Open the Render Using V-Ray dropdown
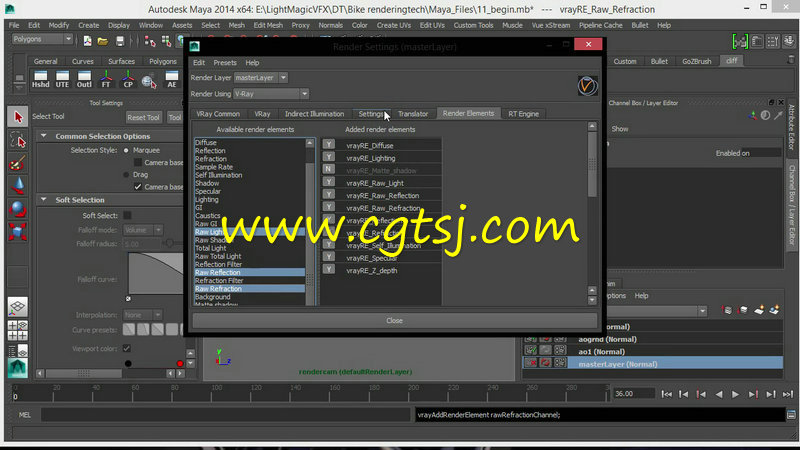 point(271,94)
